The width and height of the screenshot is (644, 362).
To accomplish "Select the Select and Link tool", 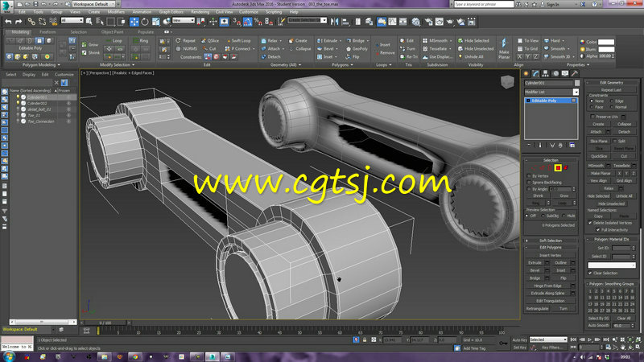I will pos(31,22).
